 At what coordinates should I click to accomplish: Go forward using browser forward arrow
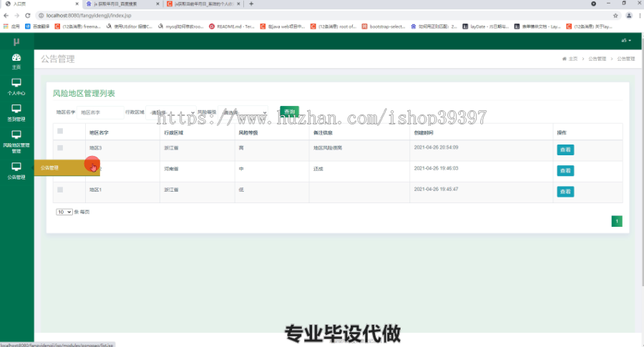click(17, 16)
